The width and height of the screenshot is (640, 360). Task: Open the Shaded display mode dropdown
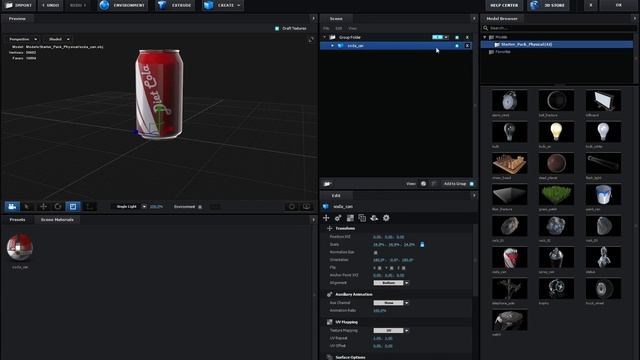tap(59, 39)
